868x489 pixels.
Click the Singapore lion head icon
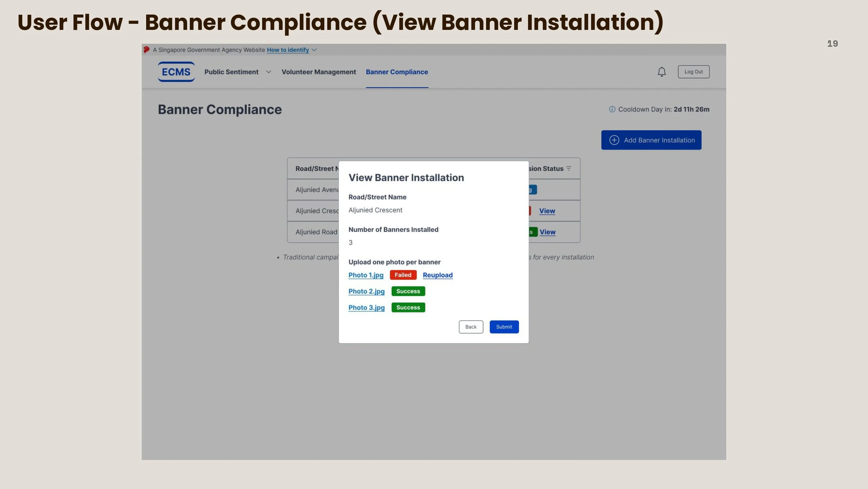[147, 50]
